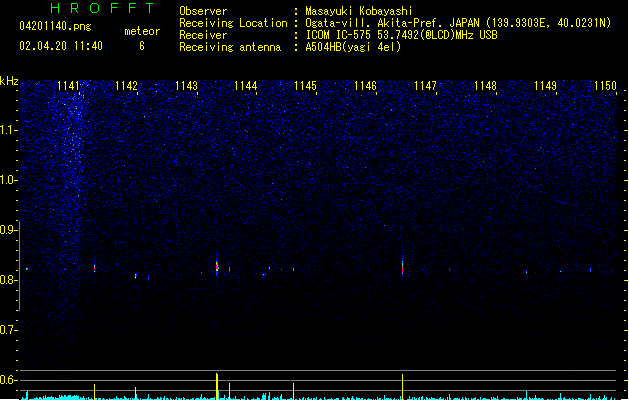Screen dimensions: 629x400
Task: Click the 'Receiving antenna' label
Action: click(230, 47)
